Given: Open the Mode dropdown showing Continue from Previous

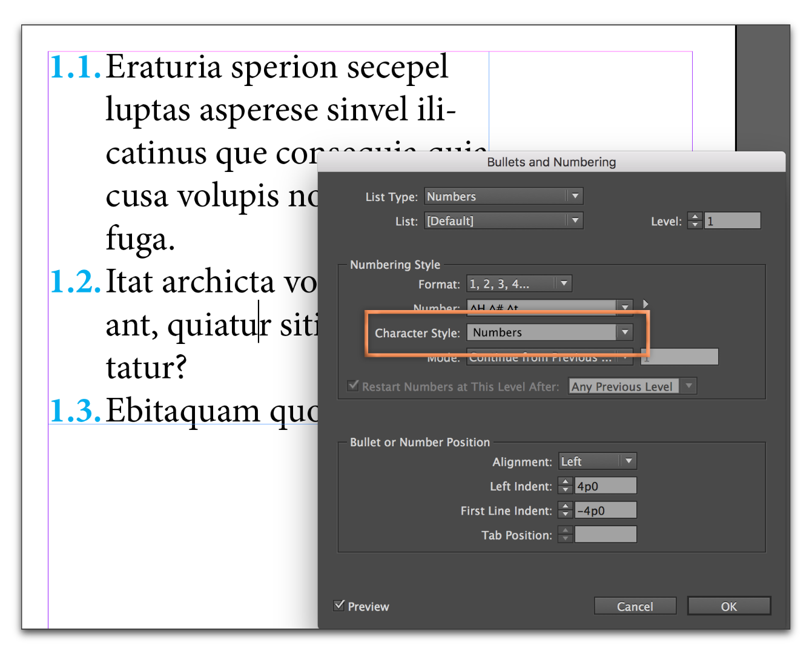Looking at the screenshot, I should pyautogui.click(x=624, y=357).
